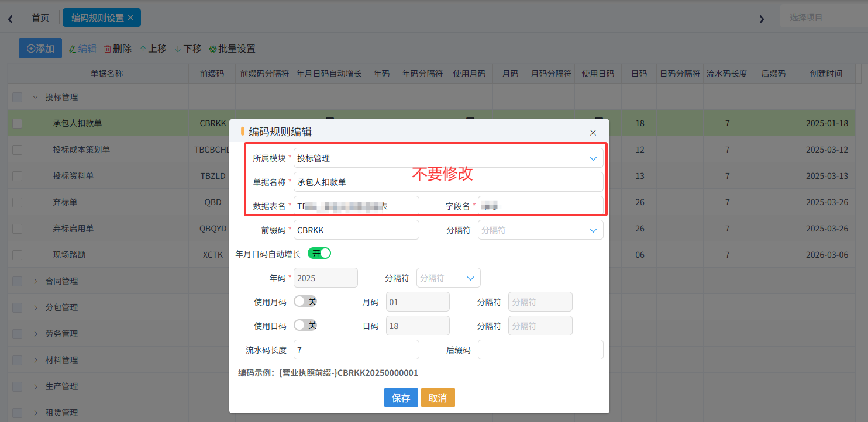Check the 投标资料单 row checkbox

(x=18, y=176)
